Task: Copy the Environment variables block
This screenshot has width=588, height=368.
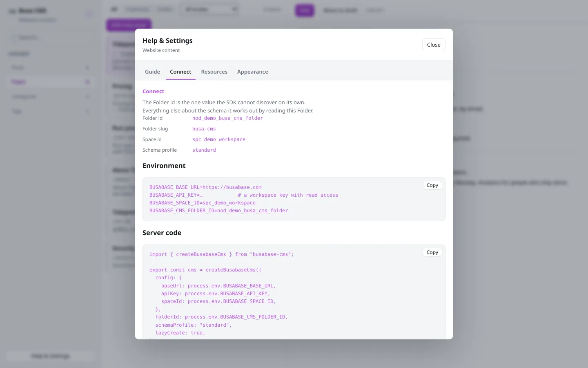Action: [x=432, y=185]
